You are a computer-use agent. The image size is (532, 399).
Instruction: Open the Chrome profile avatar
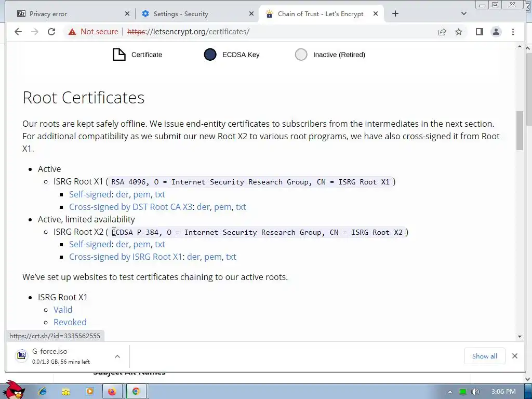[x=496, y=32]
